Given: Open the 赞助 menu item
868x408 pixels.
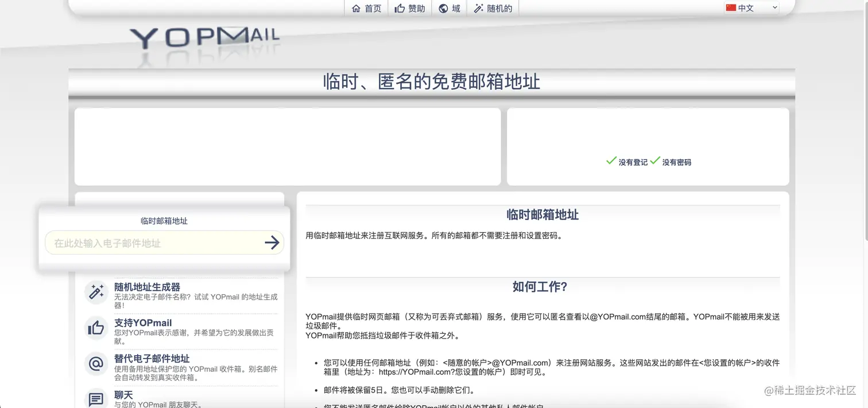Looking at the screenshot, I should point(410,9).
